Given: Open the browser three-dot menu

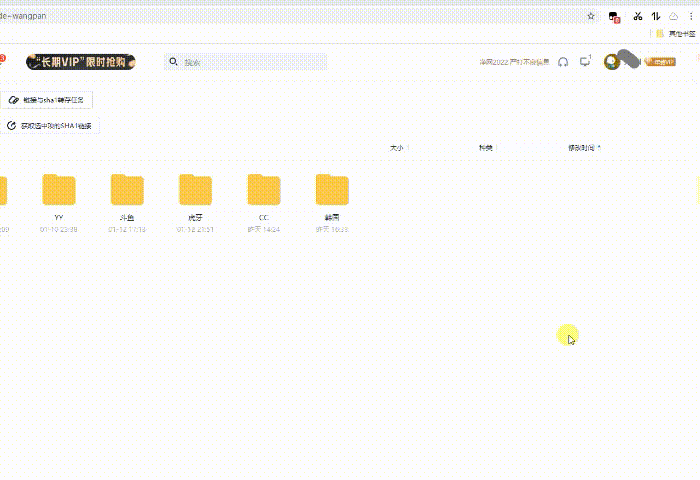Looking at the screenshot, I should (x=691, y=17).
